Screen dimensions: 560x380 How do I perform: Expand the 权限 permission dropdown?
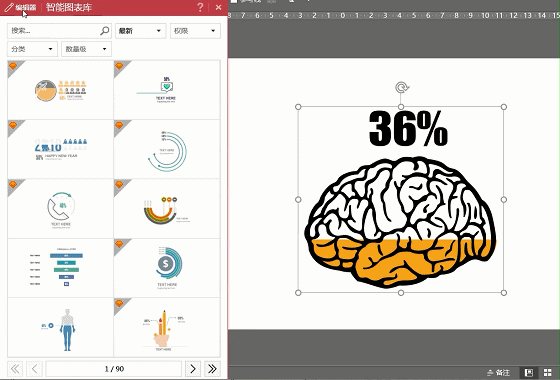click(x=195, y=31)
